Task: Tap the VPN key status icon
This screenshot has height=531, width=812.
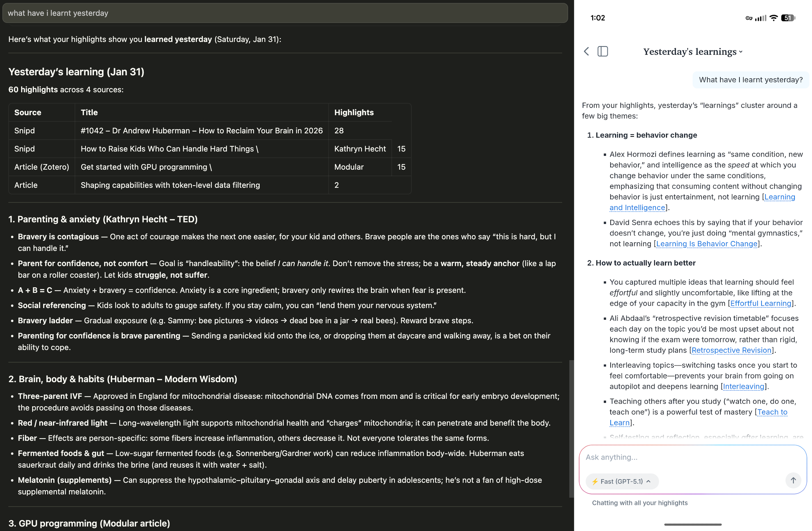Action: click(x=749, y=18)
